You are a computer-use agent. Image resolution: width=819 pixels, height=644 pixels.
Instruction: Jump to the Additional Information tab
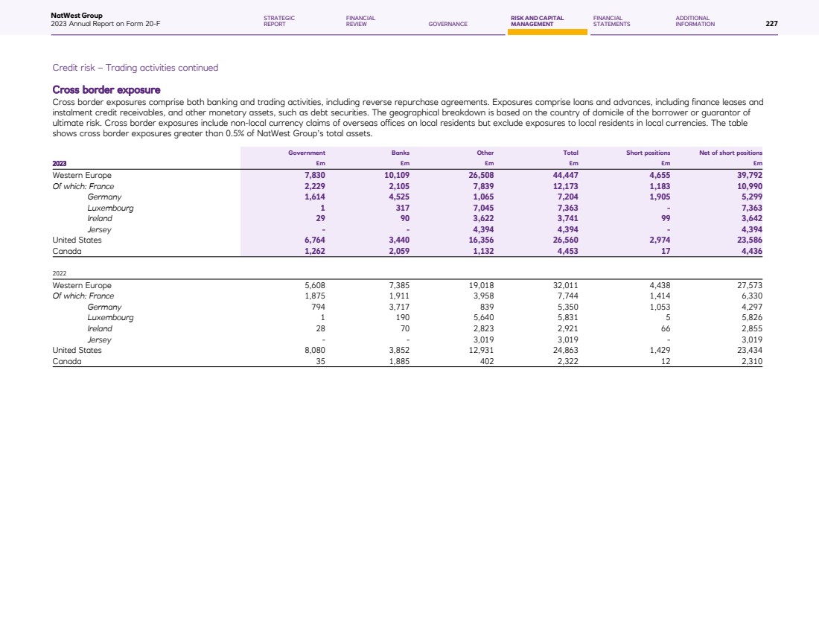pos(695,21)
